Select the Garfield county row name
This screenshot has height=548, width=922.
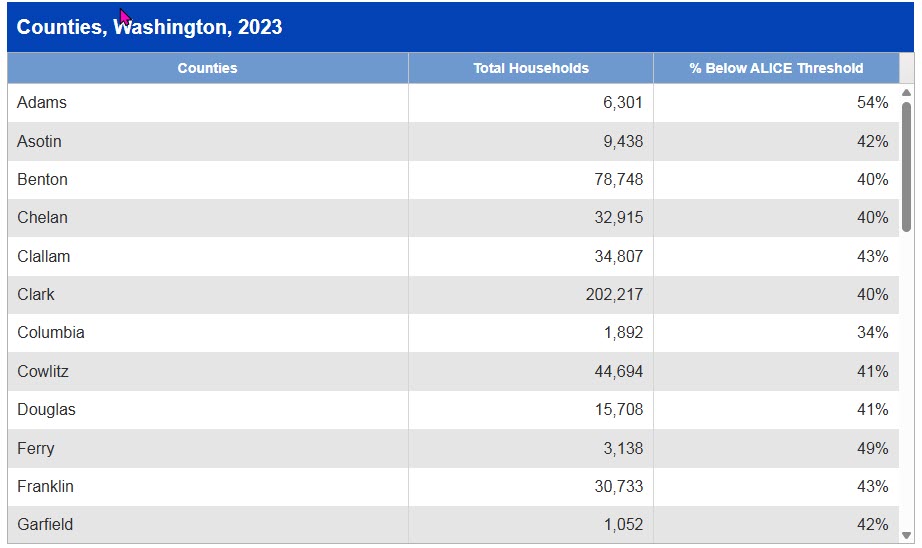(x=45, y=525)
